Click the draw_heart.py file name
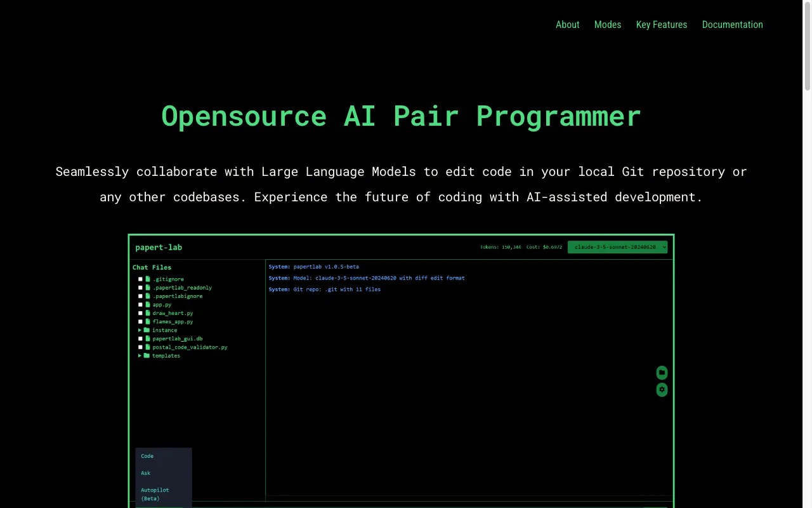 pos(173,313)
